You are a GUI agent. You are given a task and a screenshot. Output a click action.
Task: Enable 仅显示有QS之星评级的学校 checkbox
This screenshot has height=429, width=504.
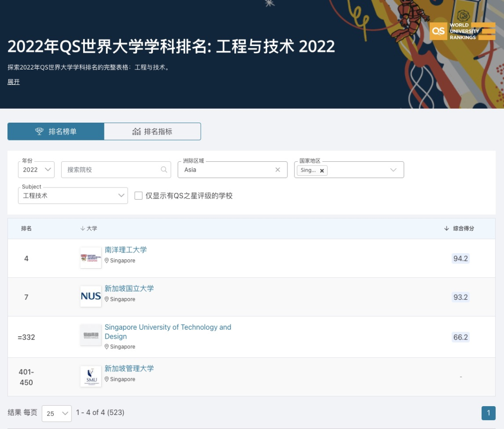click(x=139, y=195)
